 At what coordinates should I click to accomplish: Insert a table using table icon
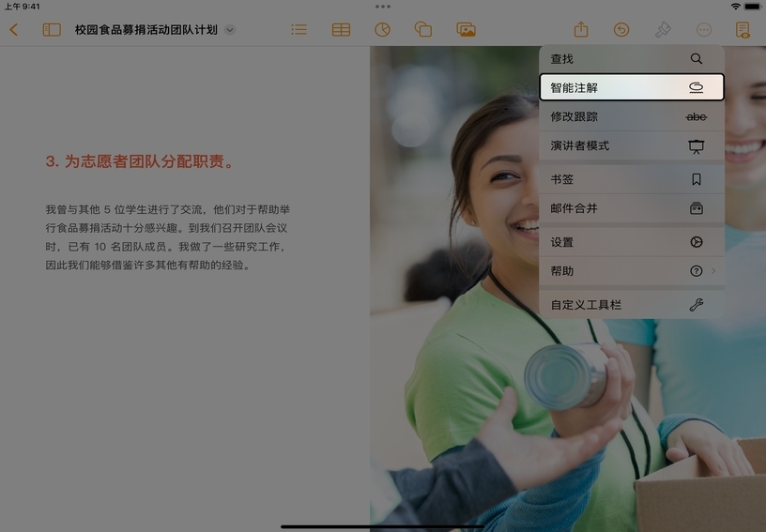click(x=341, y=30)
